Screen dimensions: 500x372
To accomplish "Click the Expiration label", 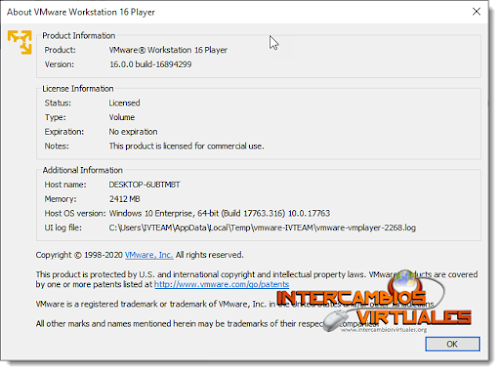I will 64,132.
